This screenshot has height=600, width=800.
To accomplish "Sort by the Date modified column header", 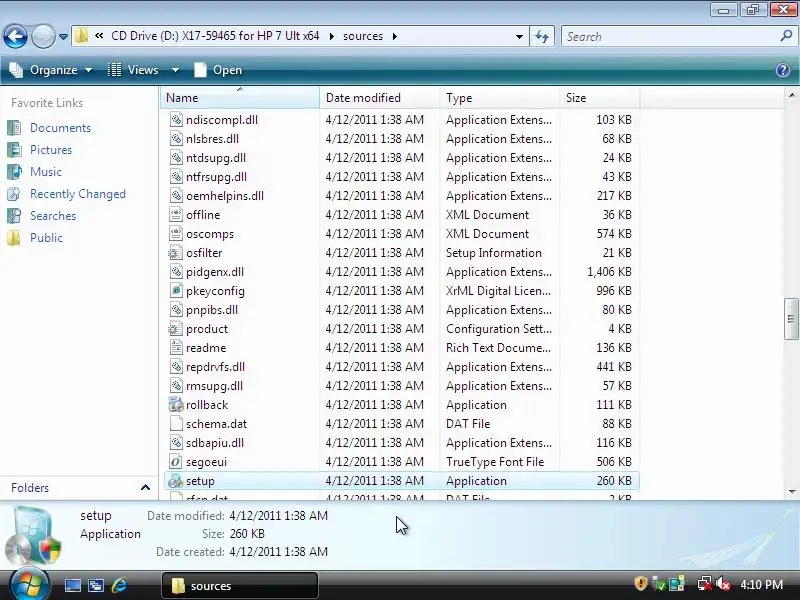I will pyautogui.click(x=380, y=97).
